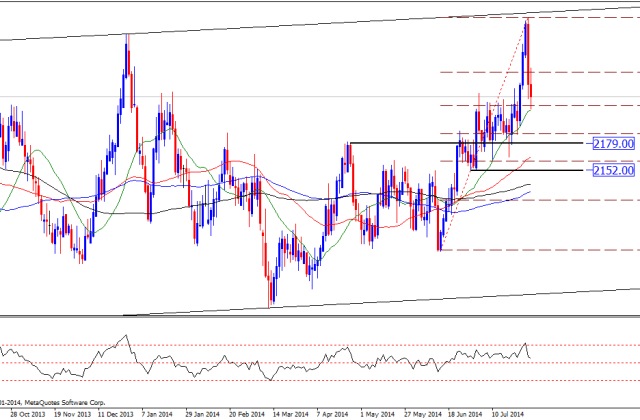Click the 20 Feb 2014 date label
640x420 pixels.
click(247, 414)
